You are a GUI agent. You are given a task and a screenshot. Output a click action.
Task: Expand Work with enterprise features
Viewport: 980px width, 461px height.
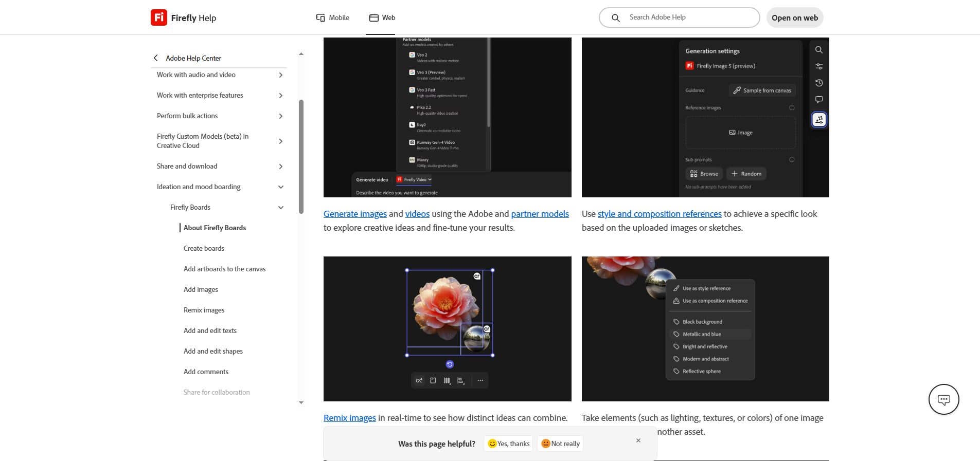pyautogui.click(x=281, y=96)
